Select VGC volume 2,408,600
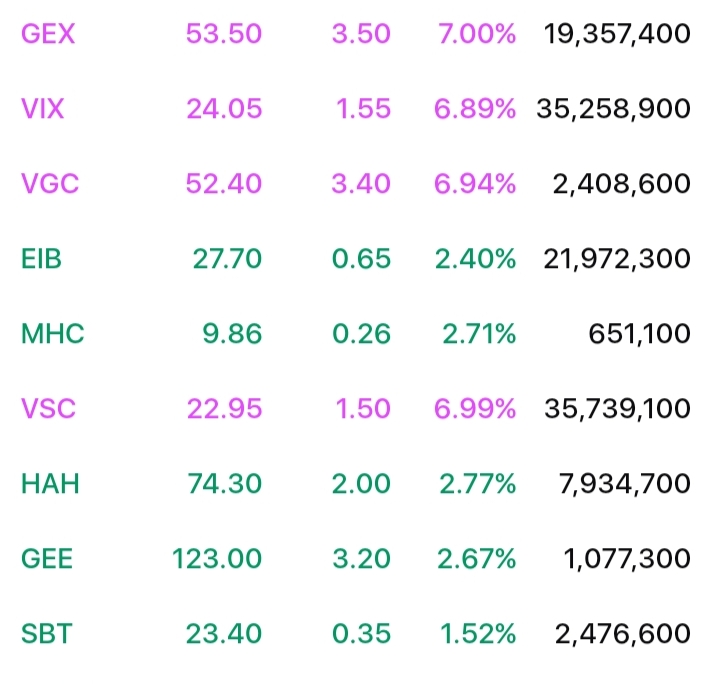This screenshot has width=716, height=684. (x=621, y=184)
